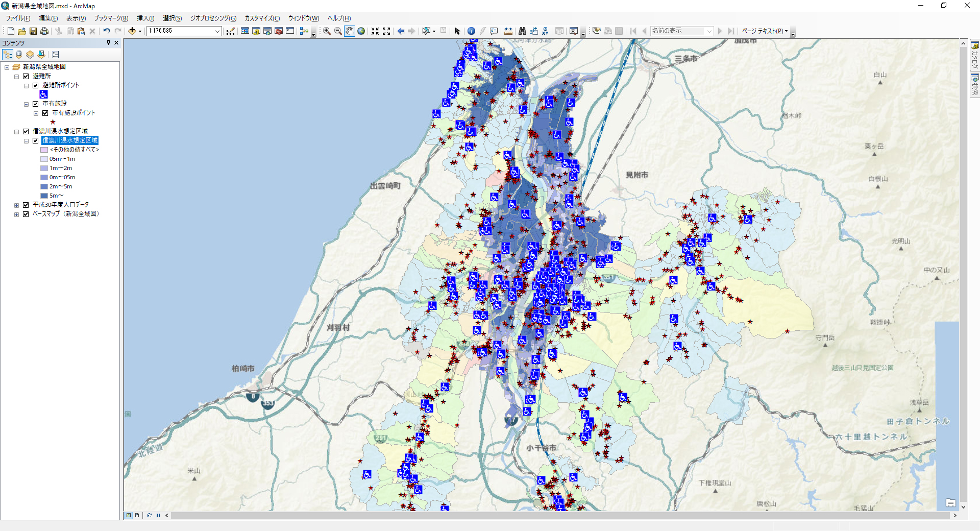This screenshot has height=531, width=980.
Task: Click the 2m〜5m flood depth color swatch
Action: click(44, 187)
